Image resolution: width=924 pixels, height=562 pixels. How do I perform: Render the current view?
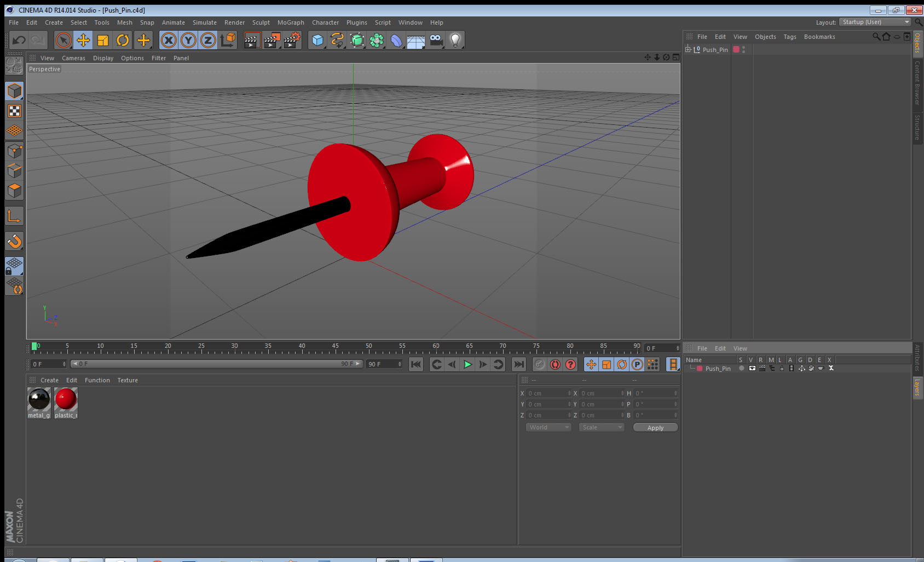(252, 40)
